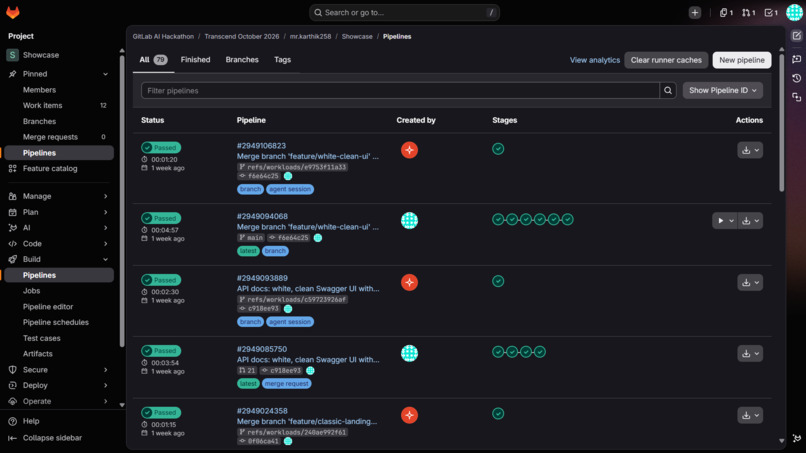Click the sidebar vertical scrollbar
Image resolution: width=806 pixels, height=453 pixels.
tap(122, 201)
